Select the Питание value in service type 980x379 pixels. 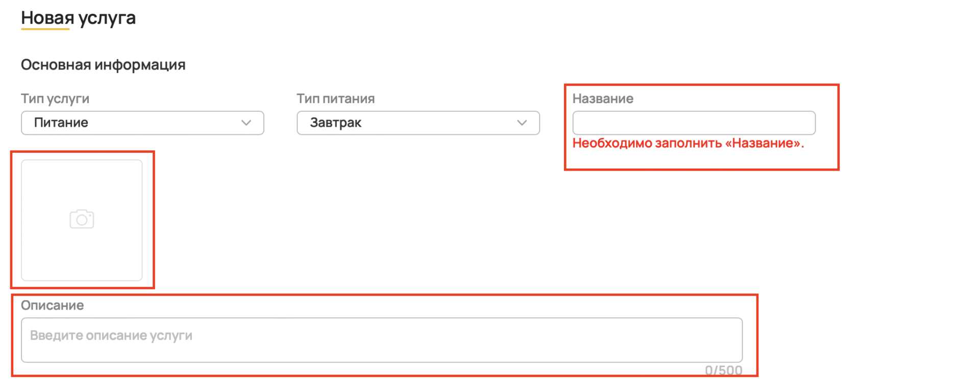(x=61, y=123)
